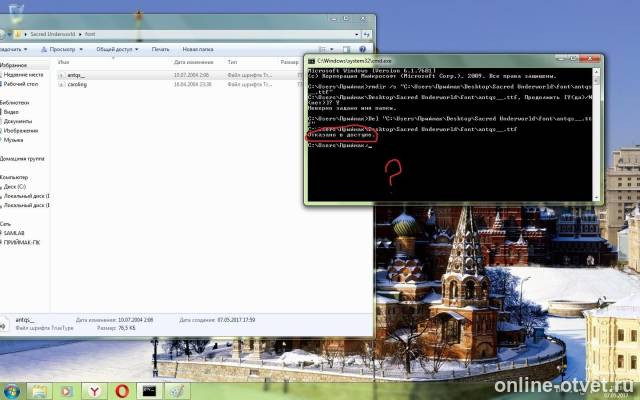Click the cmd window scrollbar down arrow
Image resolution: width=640 pixels, height=400 pixels.
(x=596, y=198)
